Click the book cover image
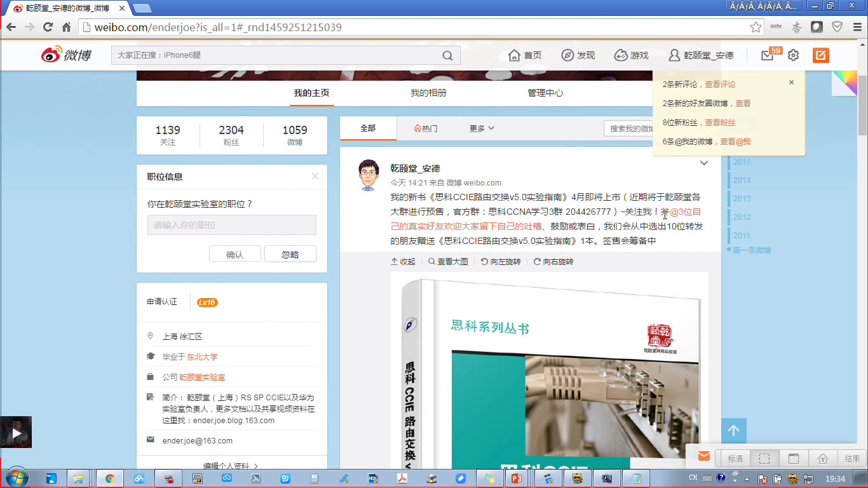The width and height of the screenshot is (868, 488). [550, 371]
